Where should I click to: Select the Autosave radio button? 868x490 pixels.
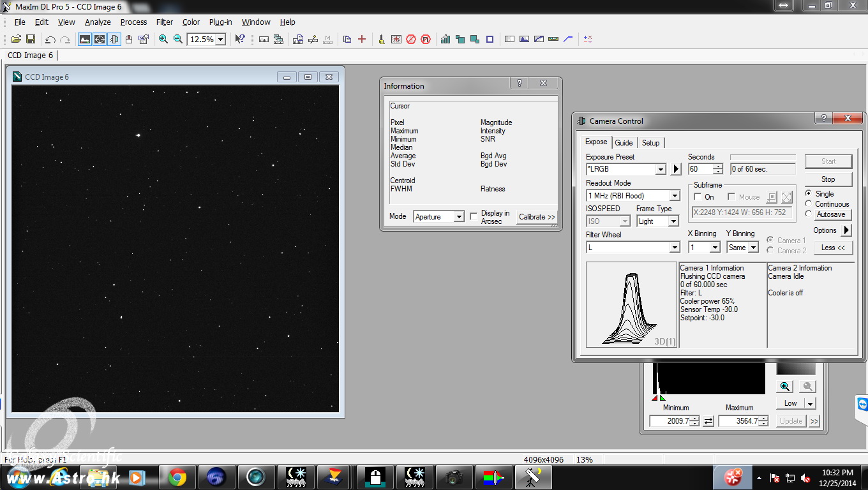pyautogui.click(x=809, y=214)
